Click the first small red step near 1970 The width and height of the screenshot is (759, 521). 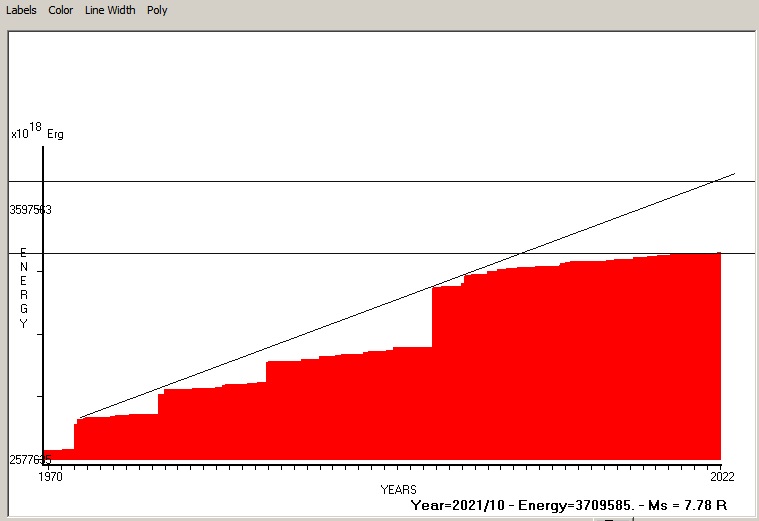tap(58, 454)
